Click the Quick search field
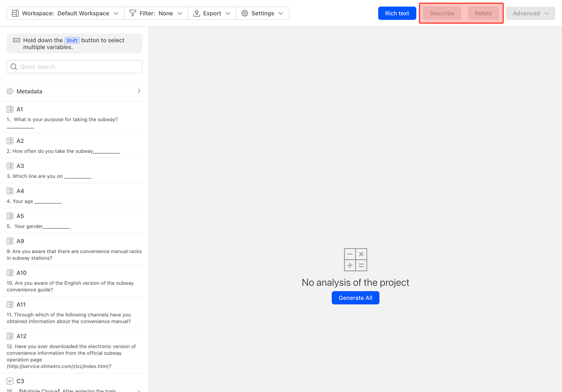 (x=74, y=67)
